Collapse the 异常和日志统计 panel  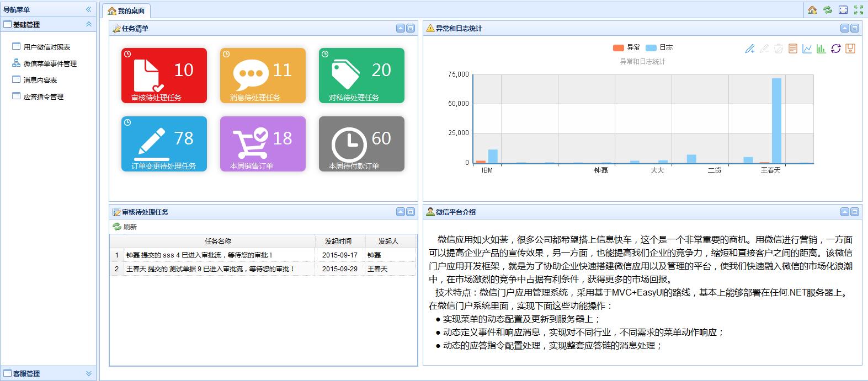(x=845, y=28)
